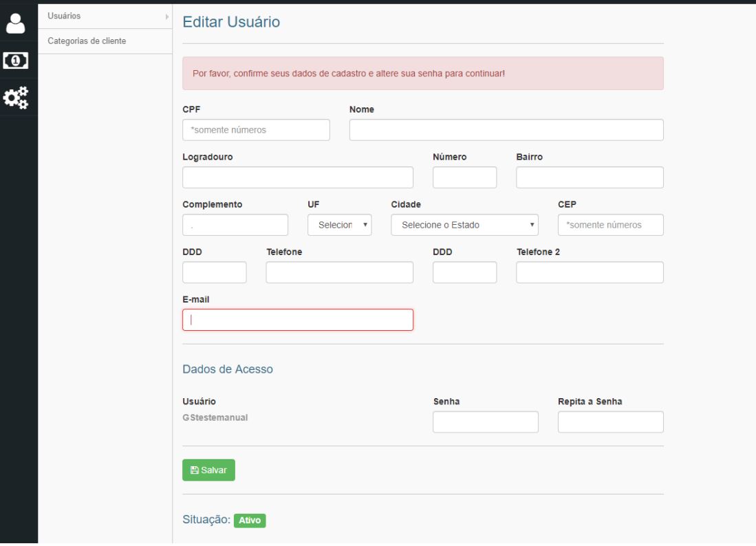Expand the Usuários submenu arrow
756x546 pixels.
[166, 16]
